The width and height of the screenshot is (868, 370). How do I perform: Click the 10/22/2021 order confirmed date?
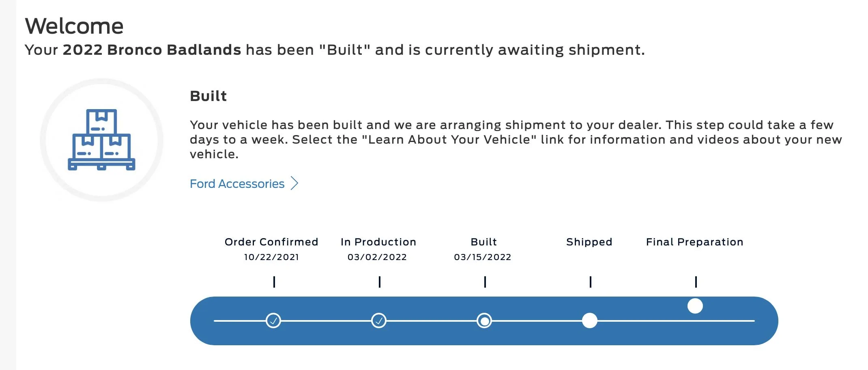271,257
